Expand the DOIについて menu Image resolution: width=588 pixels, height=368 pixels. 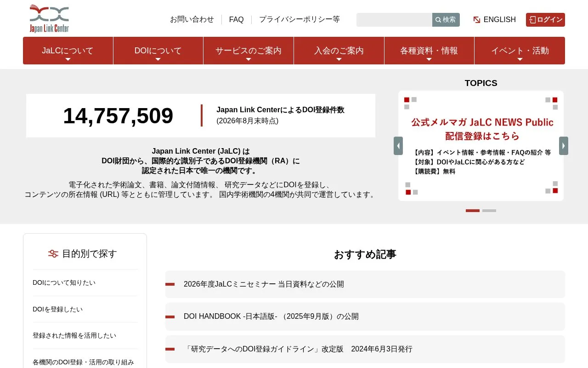pos(158,51)
